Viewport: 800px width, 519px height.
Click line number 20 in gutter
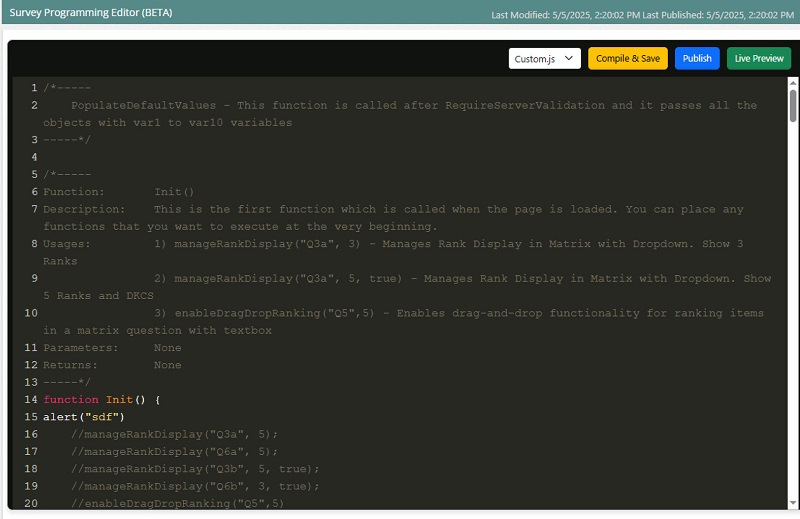[x=31, y=503]
